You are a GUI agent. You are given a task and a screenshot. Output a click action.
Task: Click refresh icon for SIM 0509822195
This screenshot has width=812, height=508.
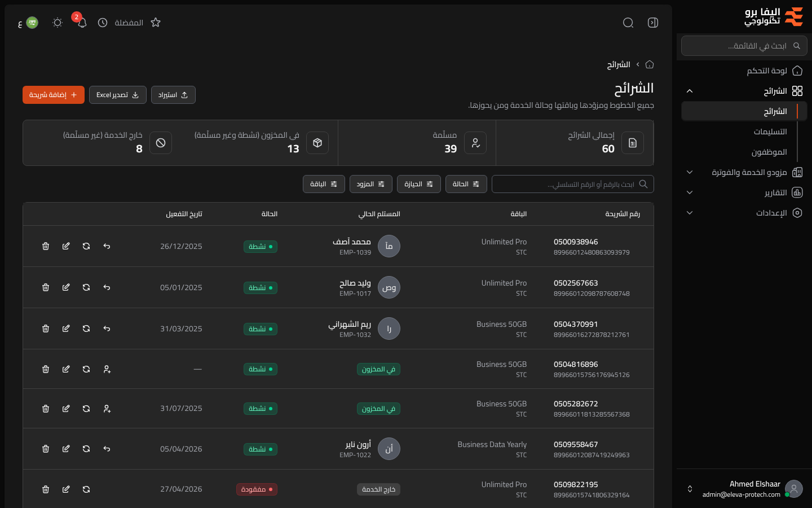[86, 489]
